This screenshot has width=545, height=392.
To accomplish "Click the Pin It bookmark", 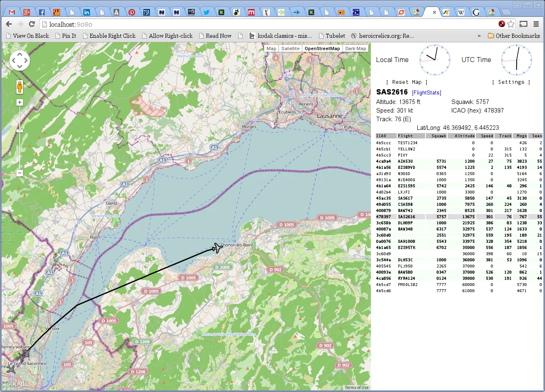I will click(x=66, y=36).
